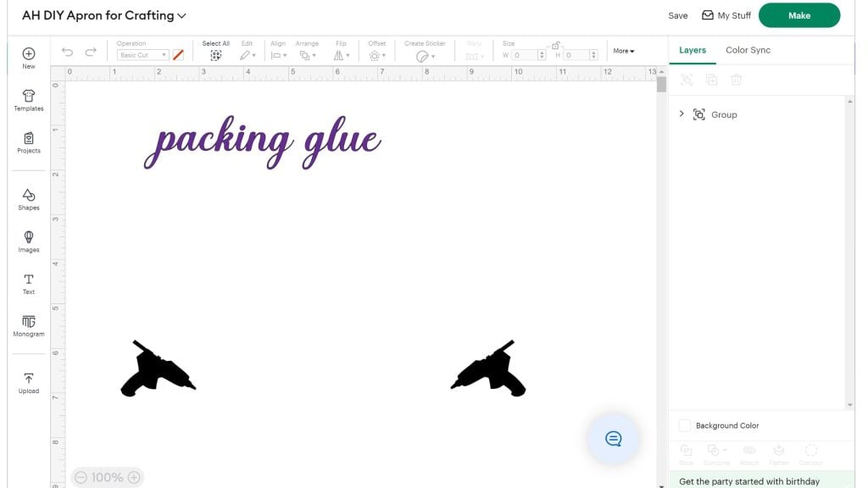This screenshot has height=488, width=868.
Task: Click the Select All icon
Action: [216, 55]
